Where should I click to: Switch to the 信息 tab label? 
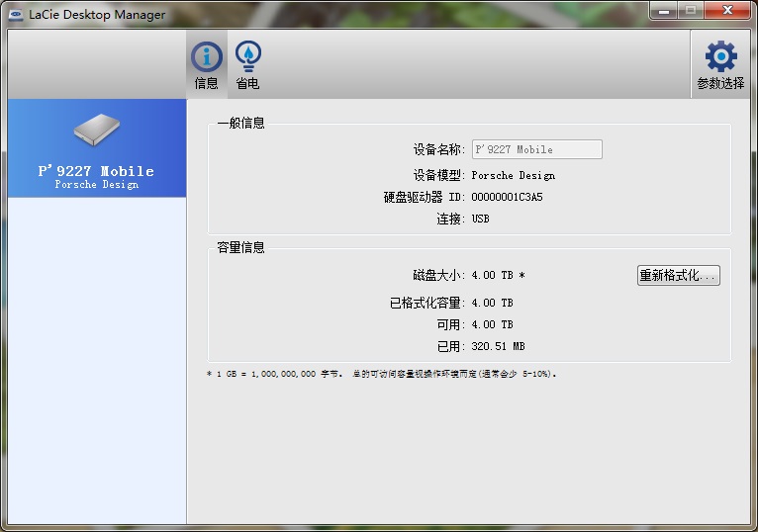206,84
